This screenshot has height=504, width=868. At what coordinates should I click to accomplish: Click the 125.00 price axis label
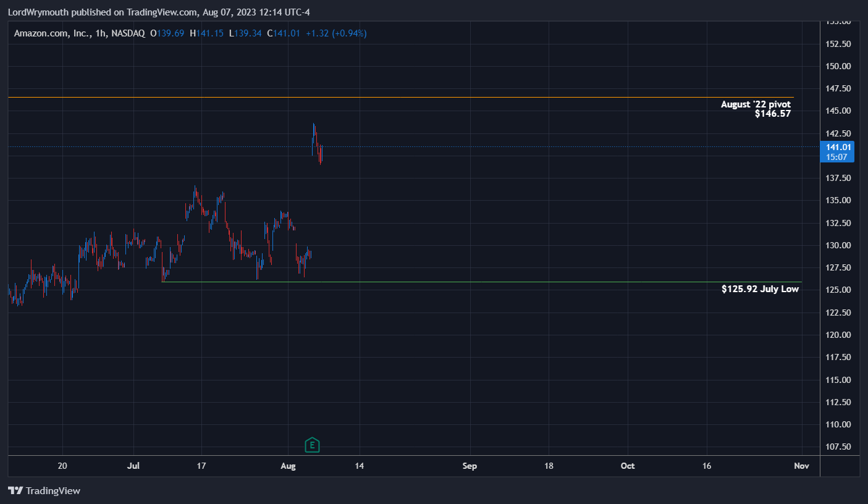pos(839,290)
